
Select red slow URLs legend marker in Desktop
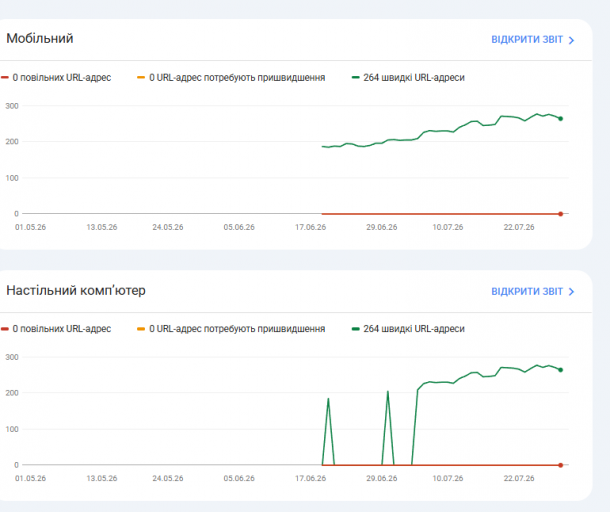coord(5,329)
